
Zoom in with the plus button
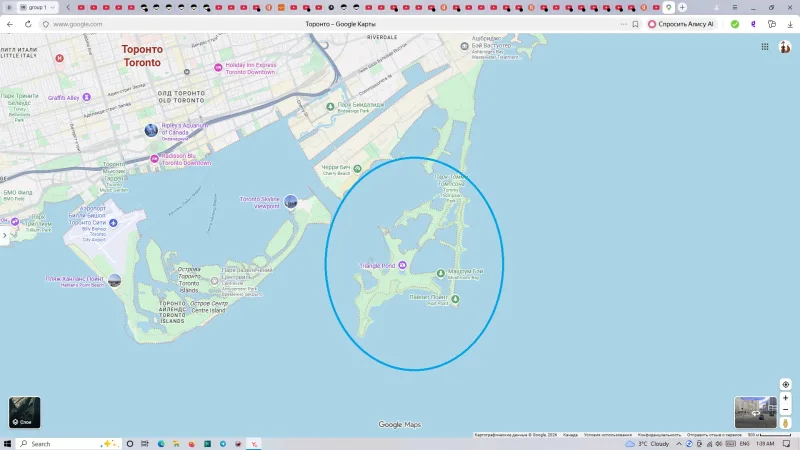[786, 398]
